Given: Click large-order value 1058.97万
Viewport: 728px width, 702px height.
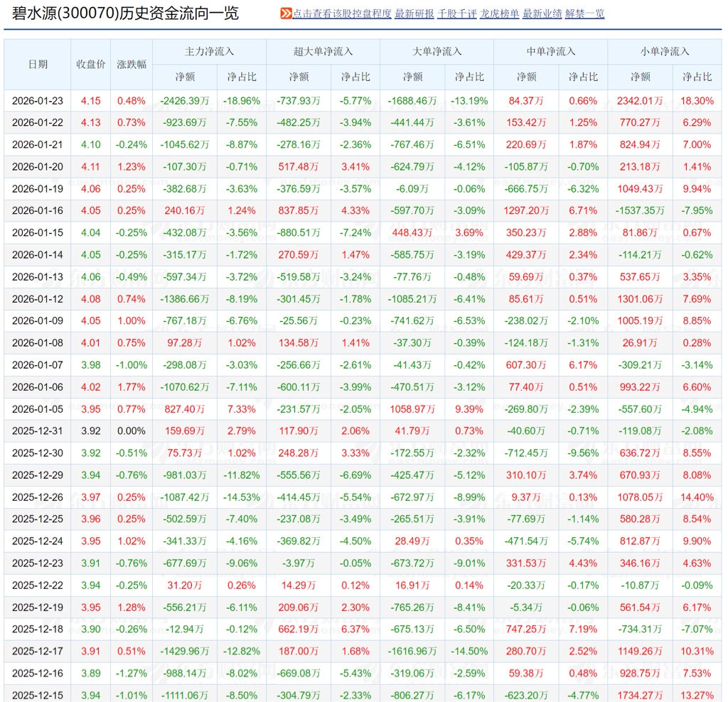Looking at the screenshot, I should click(412, 409).
